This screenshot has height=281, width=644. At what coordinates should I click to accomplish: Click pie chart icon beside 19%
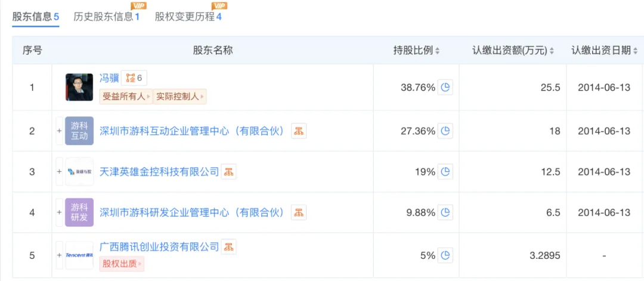click(x=445, y=172)
